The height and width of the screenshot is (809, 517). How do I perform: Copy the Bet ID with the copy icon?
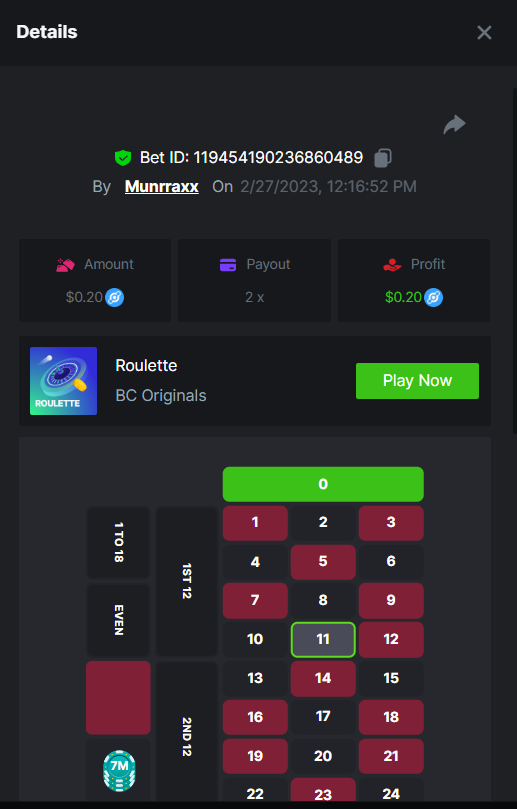pos(382,157)
